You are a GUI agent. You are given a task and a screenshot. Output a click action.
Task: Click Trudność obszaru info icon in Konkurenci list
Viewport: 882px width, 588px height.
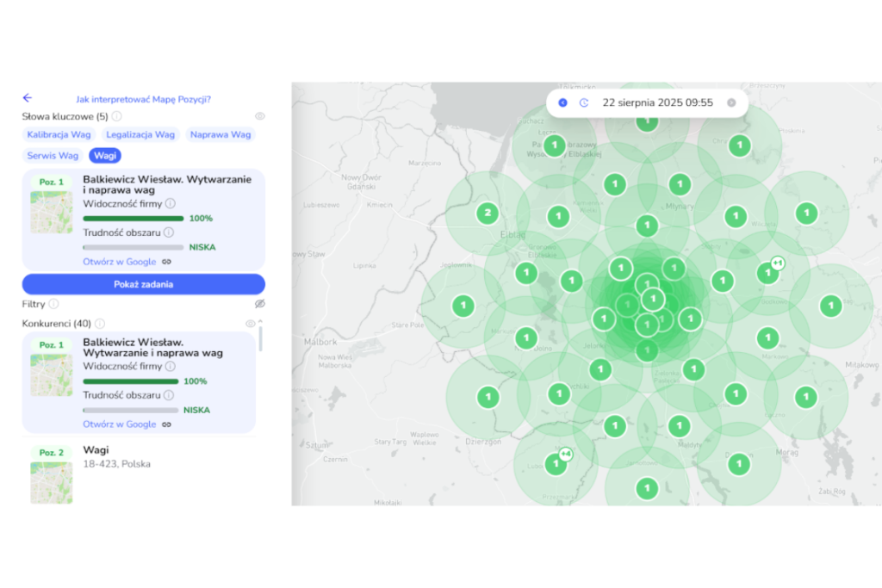pos(169,396)
